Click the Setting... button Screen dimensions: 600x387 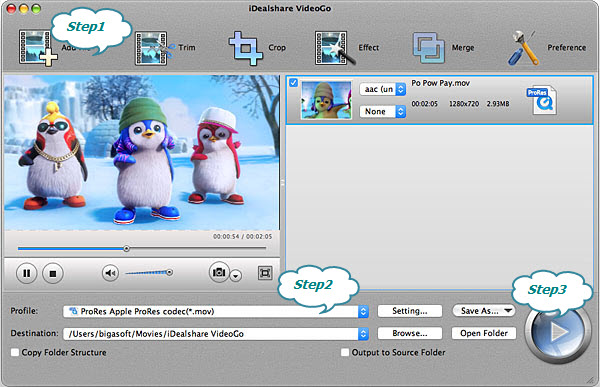click(410, 311)
